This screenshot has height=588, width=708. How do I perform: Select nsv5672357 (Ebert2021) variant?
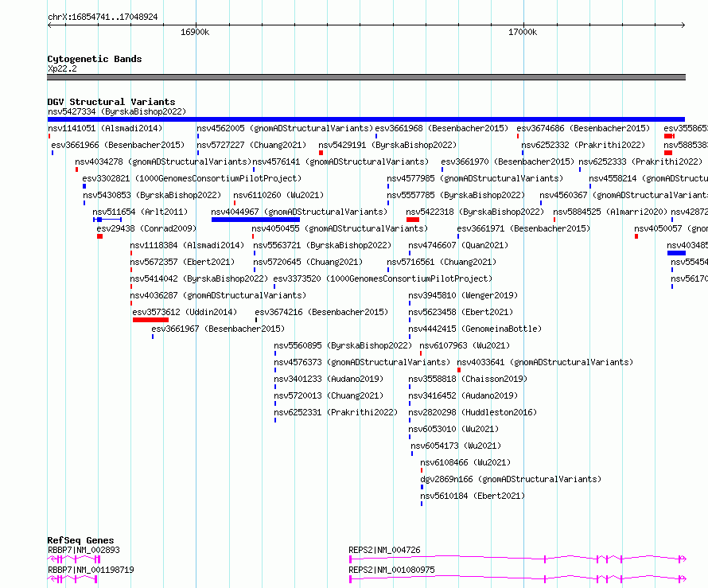(x=182, y=262)
